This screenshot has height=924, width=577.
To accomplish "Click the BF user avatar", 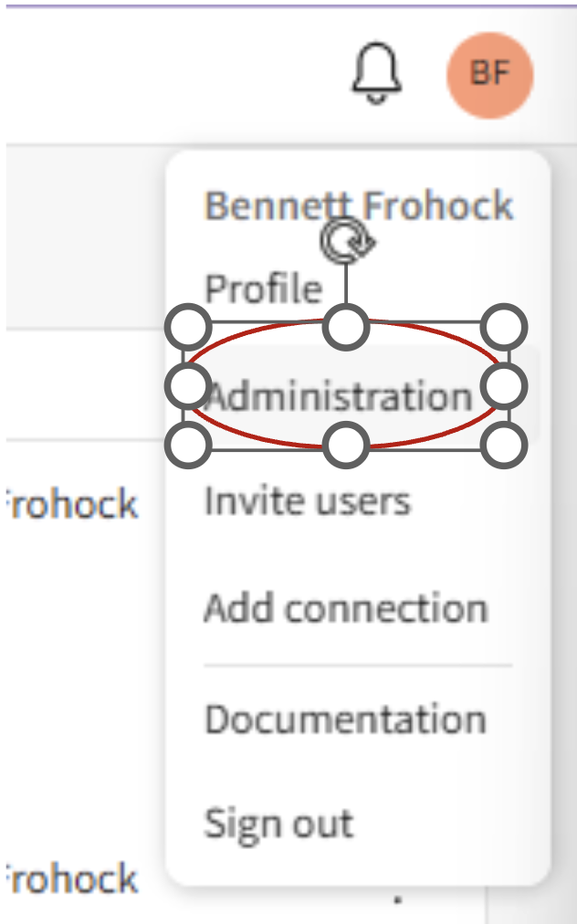I will click(x=490, y=75).
